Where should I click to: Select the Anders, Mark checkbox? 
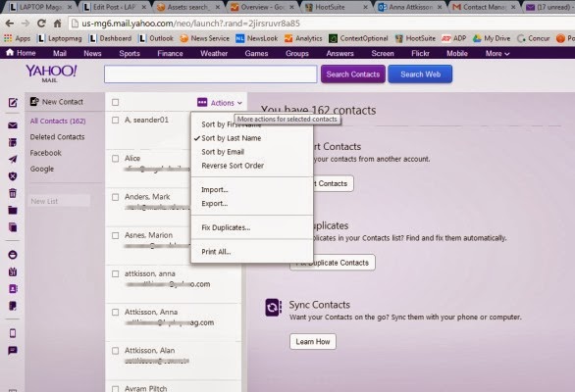point(115,197)
